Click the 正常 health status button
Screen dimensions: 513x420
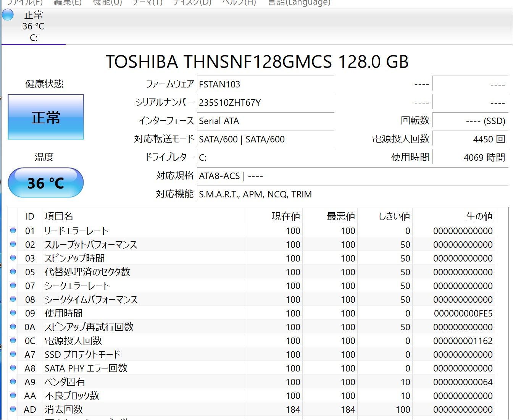[46, 117]
